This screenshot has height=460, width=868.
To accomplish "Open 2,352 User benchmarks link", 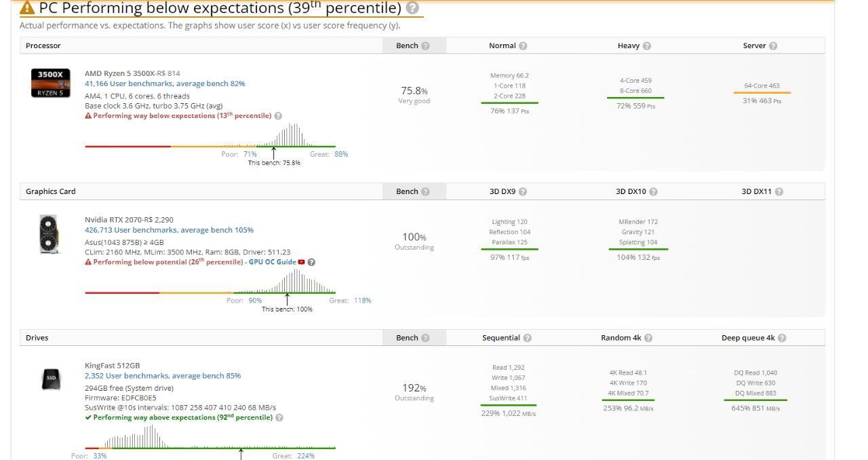I will pos(163,376).
